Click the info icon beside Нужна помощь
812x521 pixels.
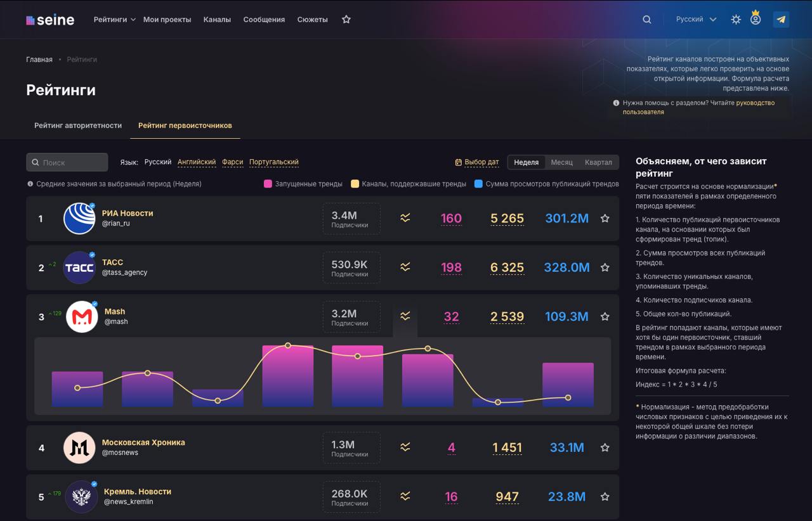[616, 103]
